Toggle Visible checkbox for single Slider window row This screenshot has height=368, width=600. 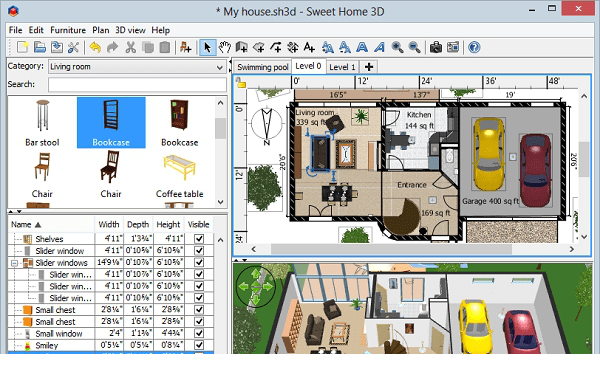pos(199,251)
